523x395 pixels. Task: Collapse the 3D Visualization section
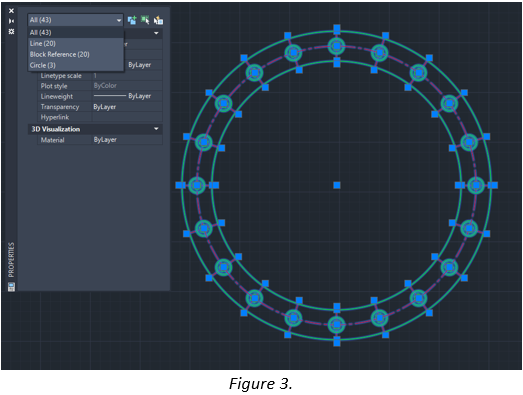coord(156,129)
